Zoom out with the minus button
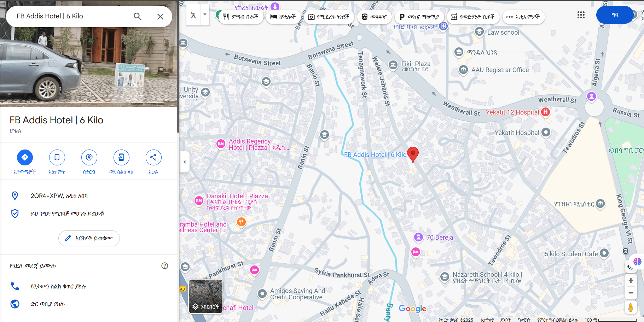This screenshot has height=322, width=644. click(x=631, y=293)
